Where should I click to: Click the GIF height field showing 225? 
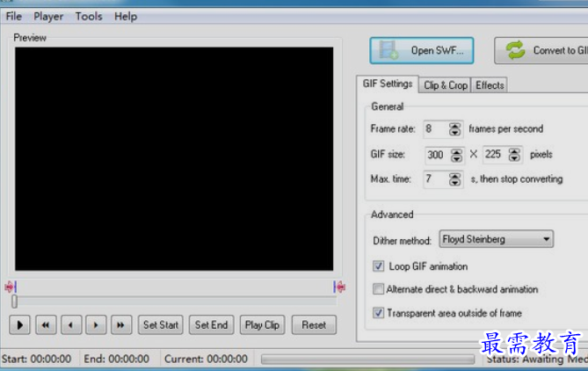[496, 154]
